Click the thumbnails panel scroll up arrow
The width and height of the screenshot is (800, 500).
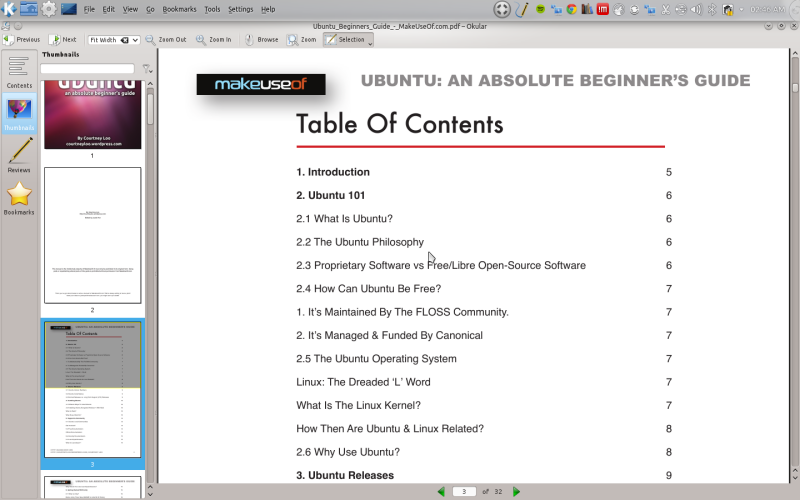pos(150,83)
